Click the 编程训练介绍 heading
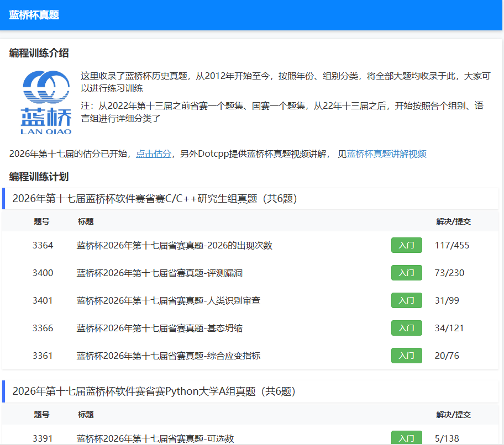Screen dimensions: 504x445 39,53
